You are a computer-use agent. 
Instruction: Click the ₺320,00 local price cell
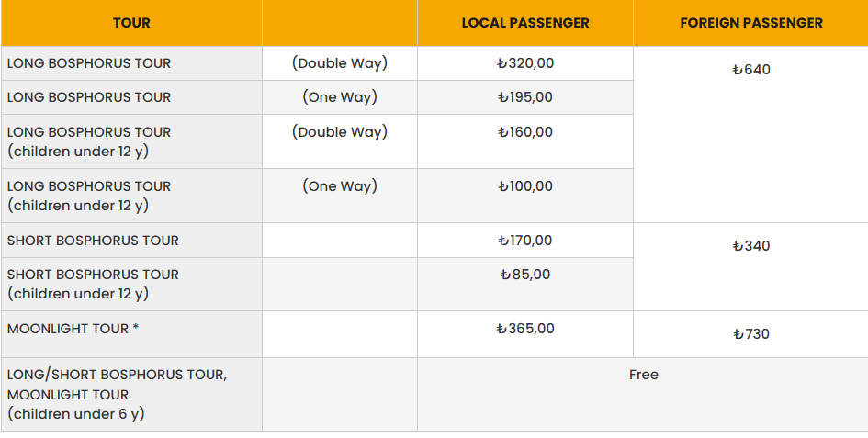[525, 63]
